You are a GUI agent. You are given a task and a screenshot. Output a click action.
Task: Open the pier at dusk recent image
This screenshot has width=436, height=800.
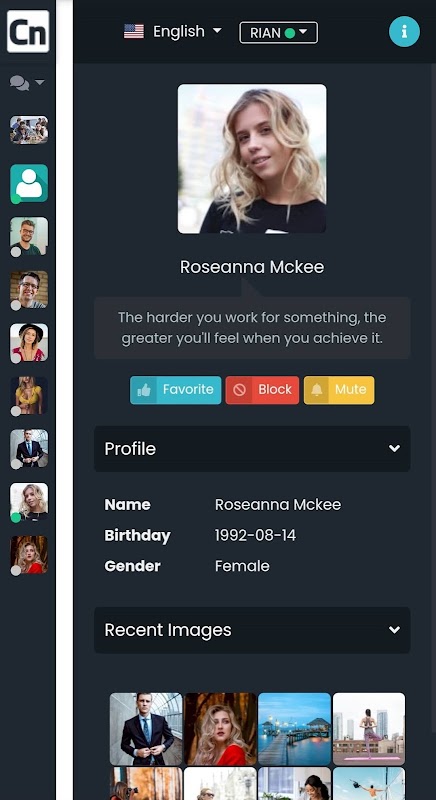point(295,729)
